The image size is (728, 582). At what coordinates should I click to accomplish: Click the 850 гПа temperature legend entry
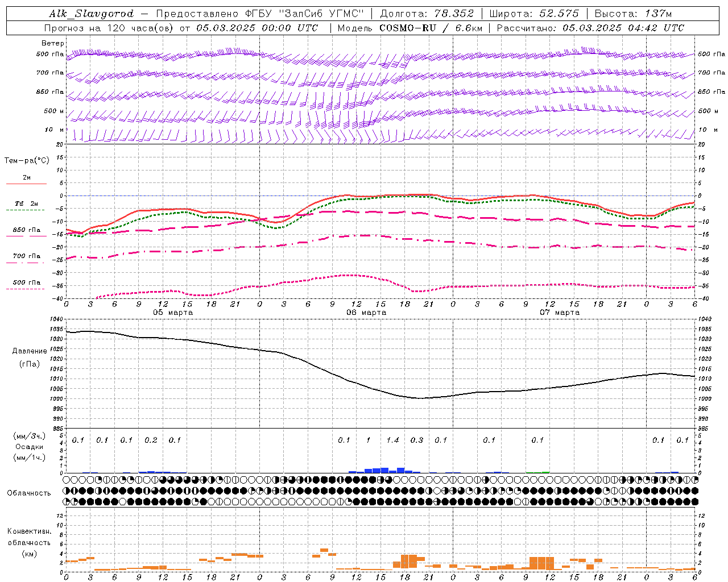[27, 230]
